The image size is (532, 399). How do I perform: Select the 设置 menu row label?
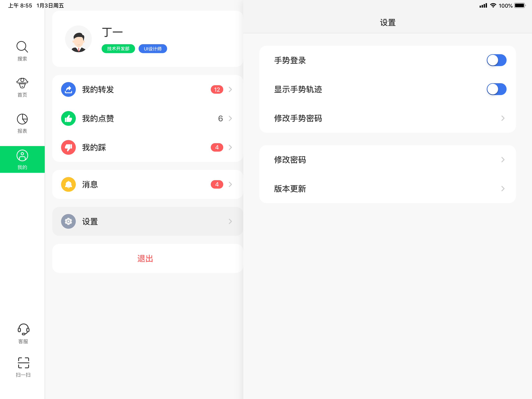[90, 221]
